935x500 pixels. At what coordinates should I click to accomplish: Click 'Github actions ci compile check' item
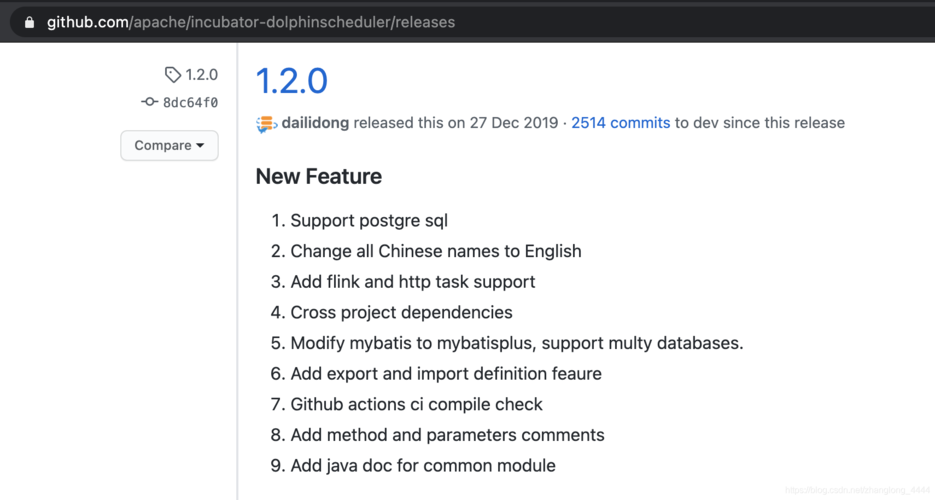click(416, 404)
